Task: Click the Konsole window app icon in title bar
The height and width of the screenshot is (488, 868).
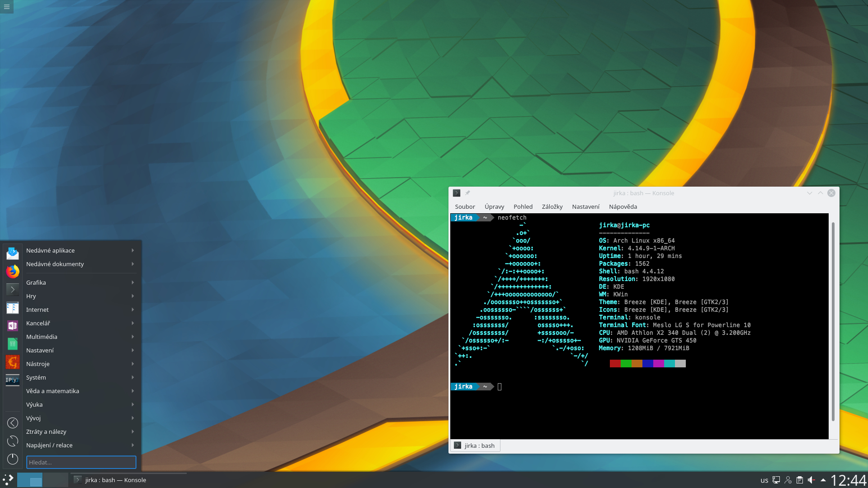Action: pos(457,193)
